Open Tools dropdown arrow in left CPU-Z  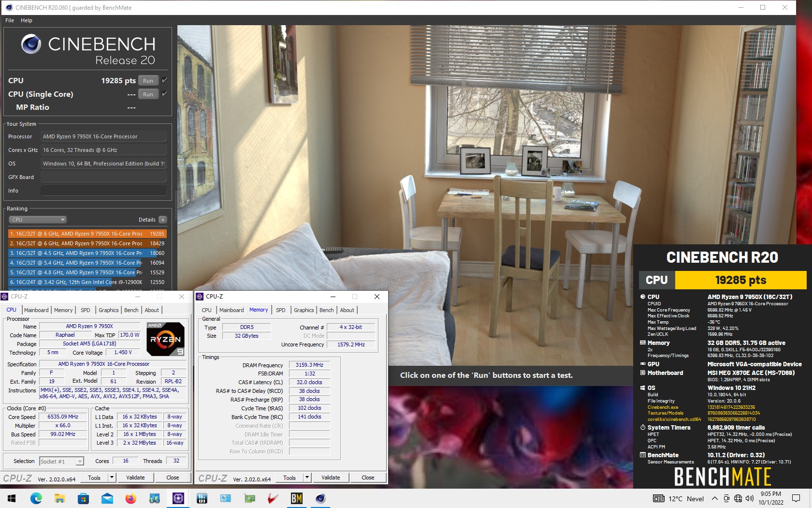[112, 478]
